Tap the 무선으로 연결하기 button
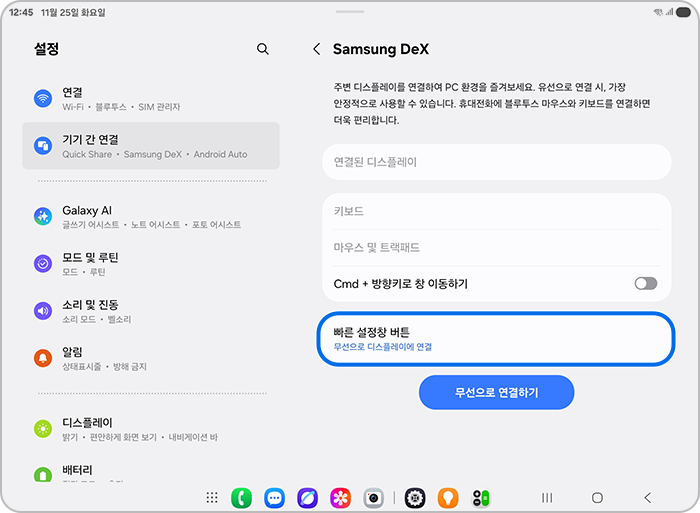The image size is (700, 513). pyautogui.click(x=496, y=392)
